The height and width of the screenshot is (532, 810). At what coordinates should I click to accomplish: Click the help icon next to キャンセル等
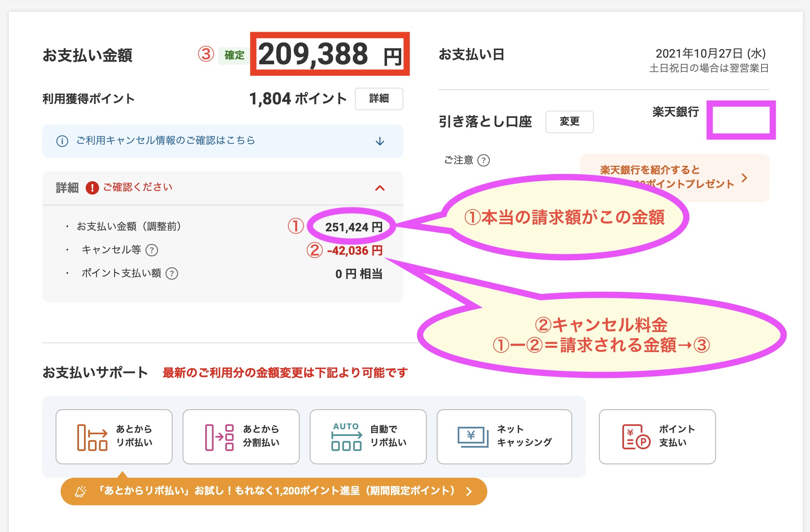pyautogui.click(x=152, y=250)
